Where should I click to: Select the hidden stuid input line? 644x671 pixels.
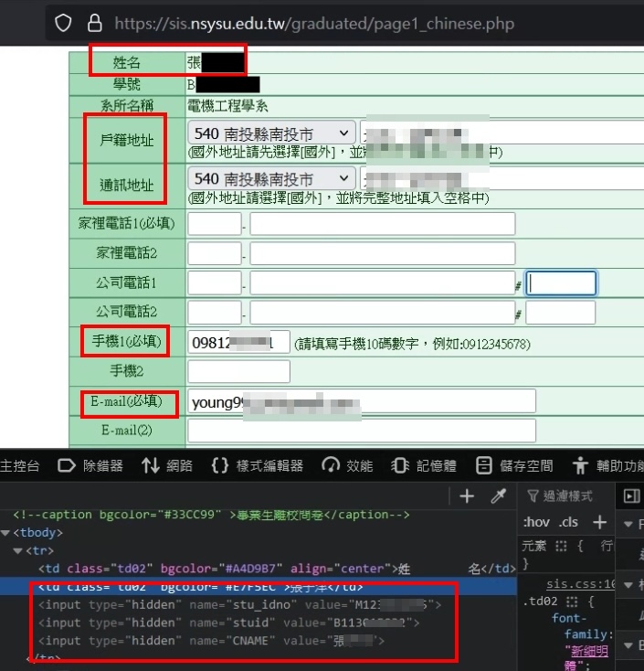(x=228, y=623)
